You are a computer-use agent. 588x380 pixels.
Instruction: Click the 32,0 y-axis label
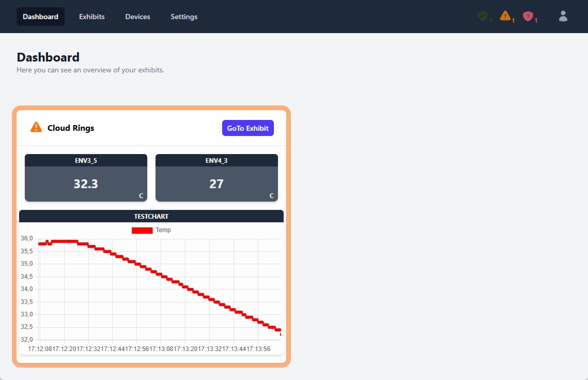click(x=27, y=340)
